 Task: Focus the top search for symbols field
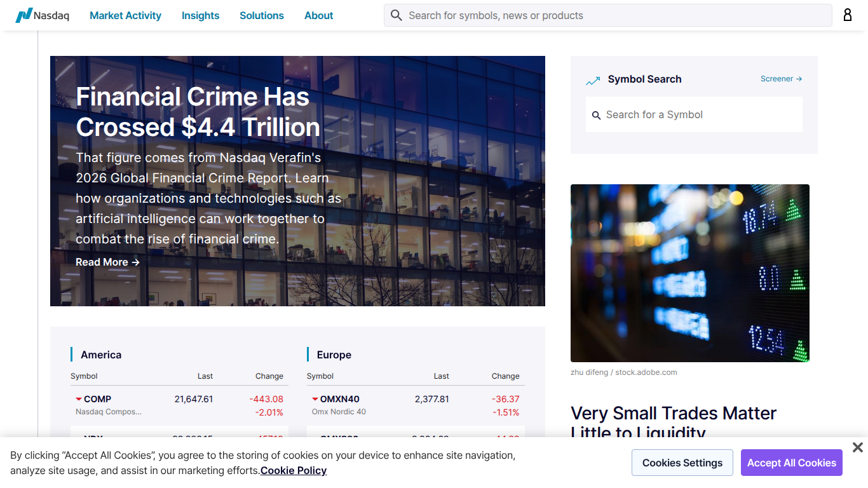pos(608,15)
